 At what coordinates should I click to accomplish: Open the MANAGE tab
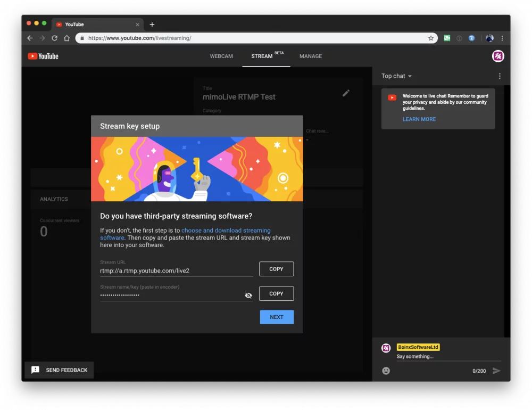311,56
